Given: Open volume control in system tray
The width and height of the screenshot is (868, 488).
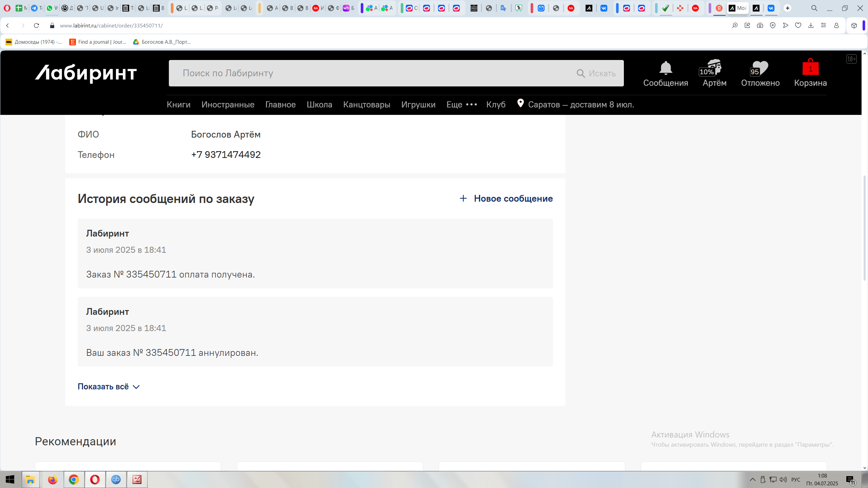Looking at the screenshot, I should (783, 480).
